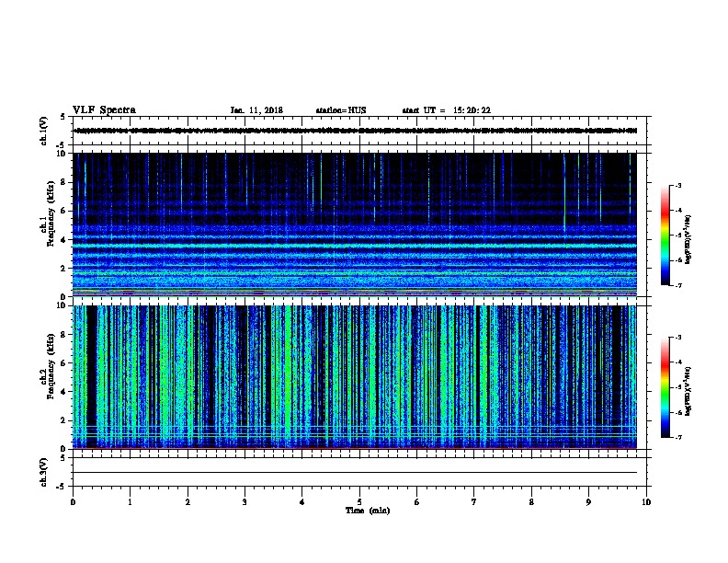Click the "2" kHz tick on ch.2 axis
728x563 pixels.
[x=64, y=420]
